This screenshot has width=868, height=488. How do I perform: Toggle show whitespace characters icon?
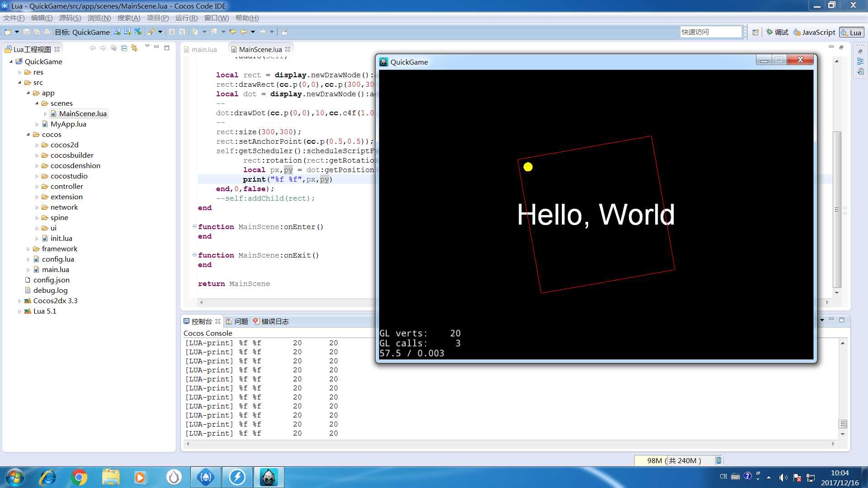click(182, 32)
